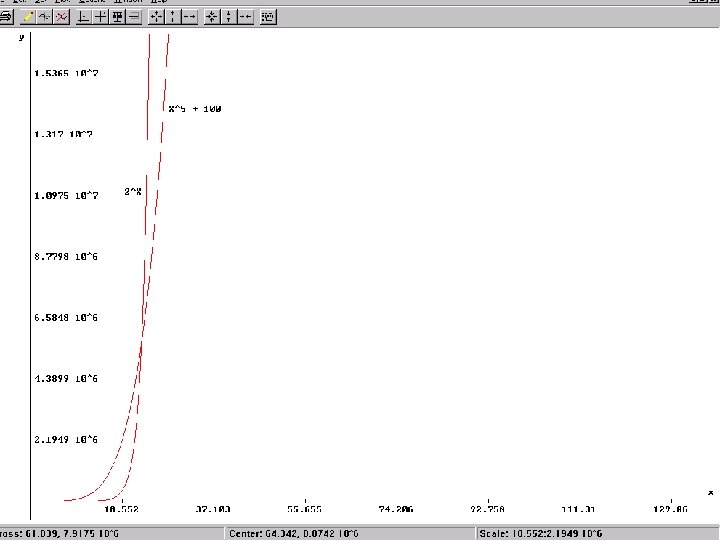720x540 pixels.
Task: Click the x-axis tick label 111.31
Action: click(579, 509)
